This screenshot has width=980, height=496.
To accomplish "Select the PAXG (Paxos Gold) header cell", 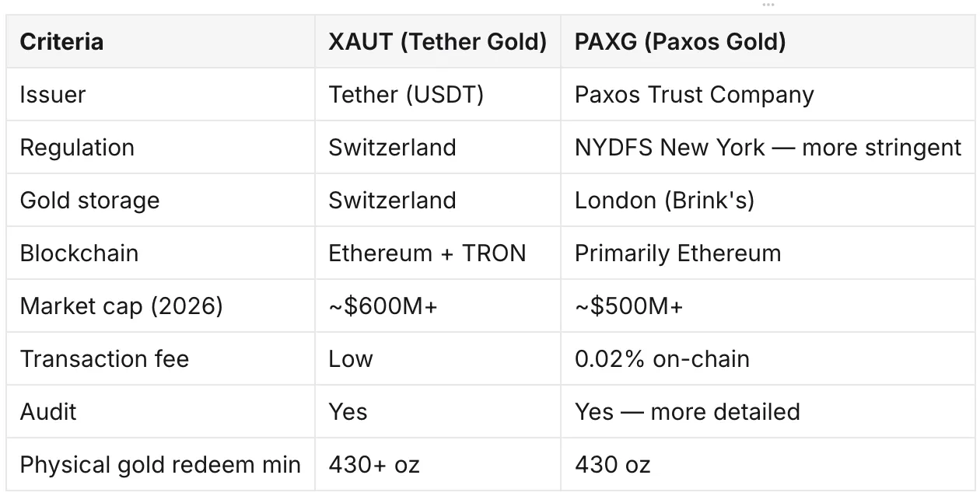I will (768, 41).
